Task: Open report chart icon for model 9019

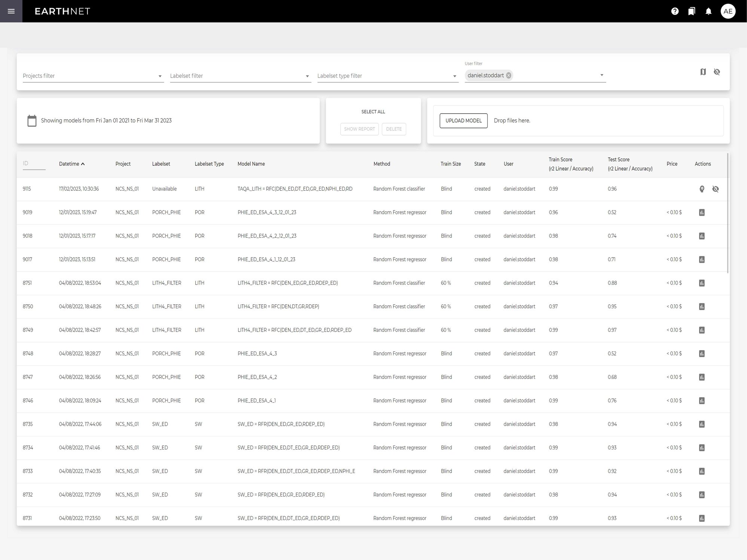Action: coord(702,212)
